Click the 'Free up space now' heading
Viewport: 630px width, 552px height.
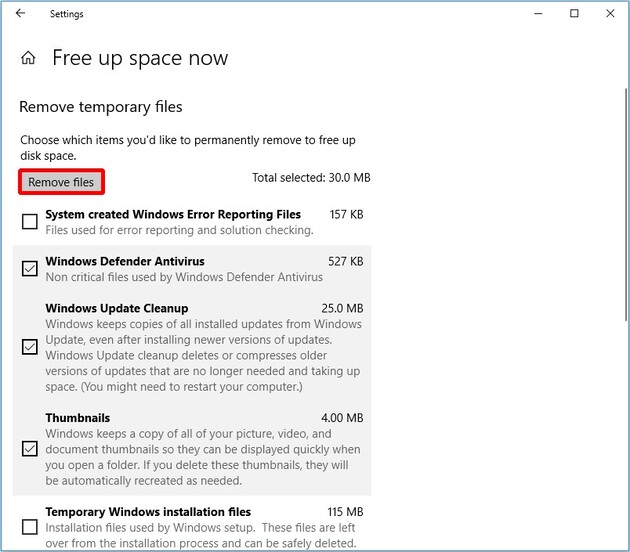coord(140,58)
